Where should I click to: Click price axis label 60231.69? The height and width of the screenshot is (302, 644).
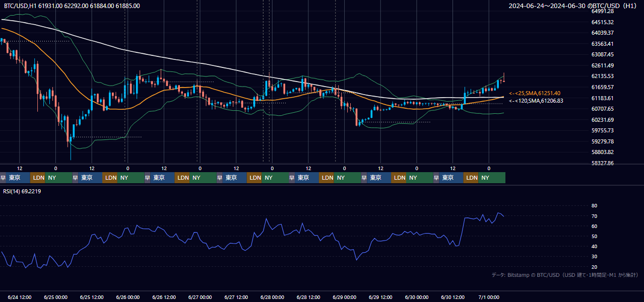tap(602, 120)
